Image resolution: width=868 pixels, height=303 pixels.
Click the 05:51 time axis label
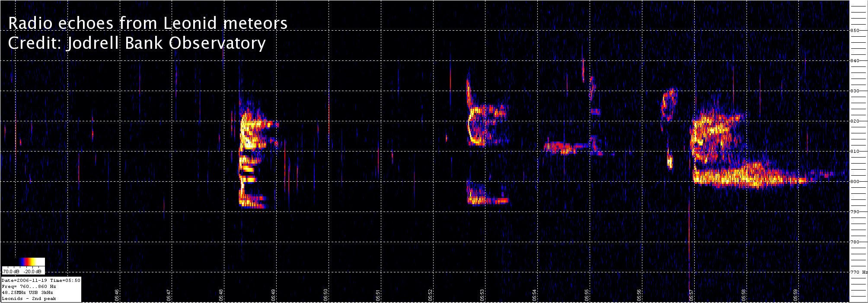pyautogui.click(x=378, y=295)
